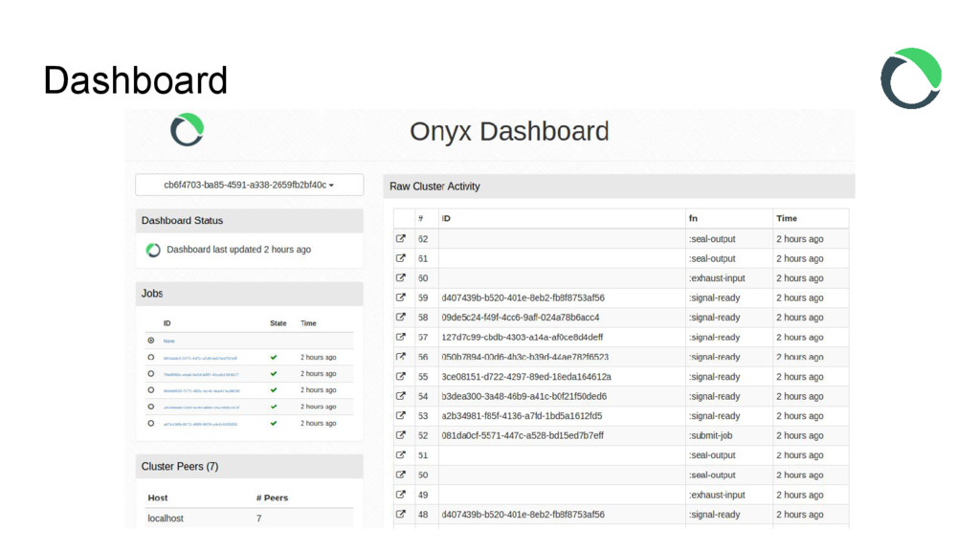Click Dashboard last updated 2 hours ago
Screen dimensions: 980x551
238,250
